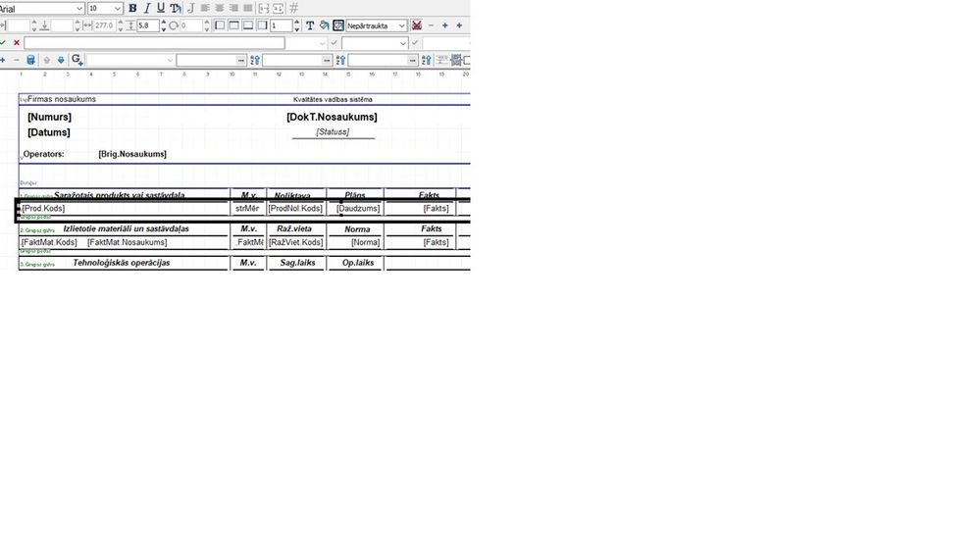
Task: Click the height field showing 5.8
Action: pyautogui.click(x=147, y=25)
